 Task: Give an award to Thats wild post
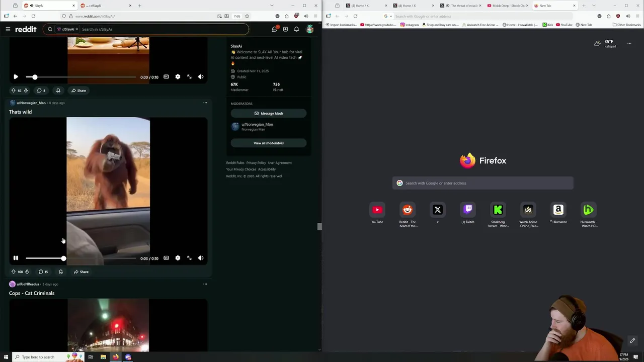(x=60, y=271)
